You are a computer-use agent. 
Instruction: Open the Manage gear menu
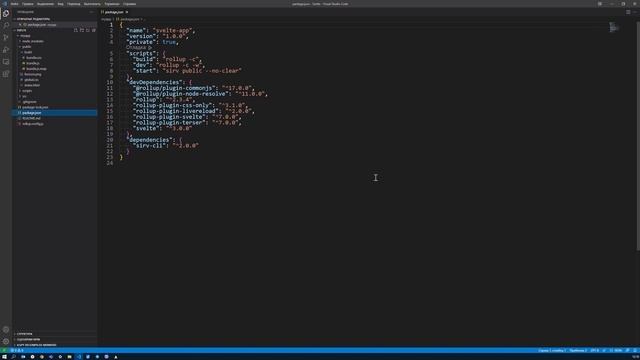coord(6,341)
